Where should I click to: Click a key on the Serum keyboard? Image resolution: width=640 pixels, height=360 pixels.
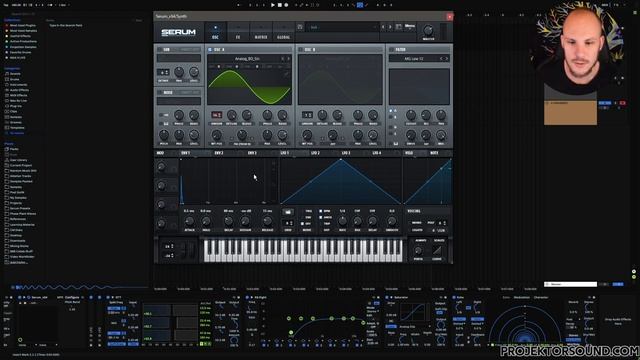[303, 251]
